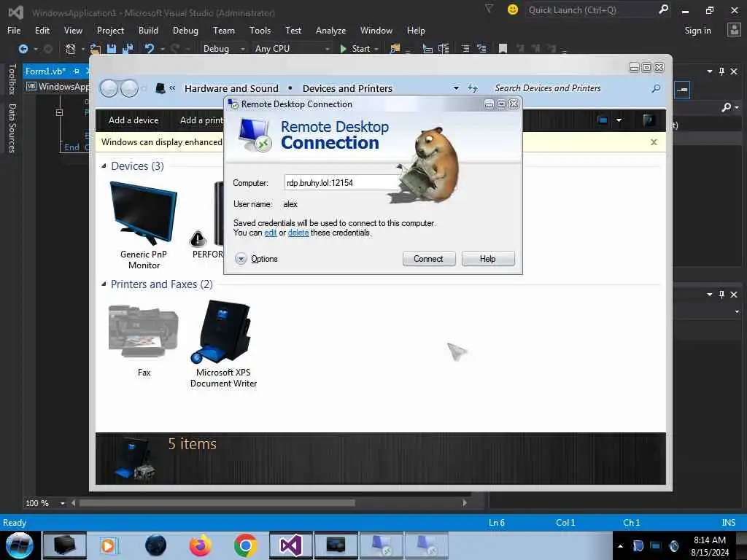Click the Generic PnP Monitor device icon
Viewport: 747px width, 560px height.
pyautogui.click(x=144, y=213)
